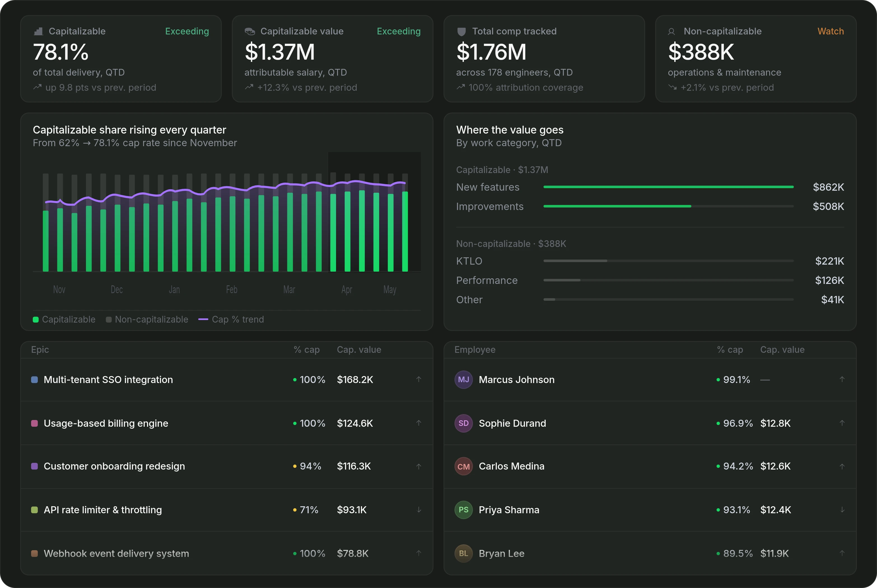Click the $168.2K cap value
Image resolution: width=877 pixels, height=588 pixels.
tap(355, 379)
